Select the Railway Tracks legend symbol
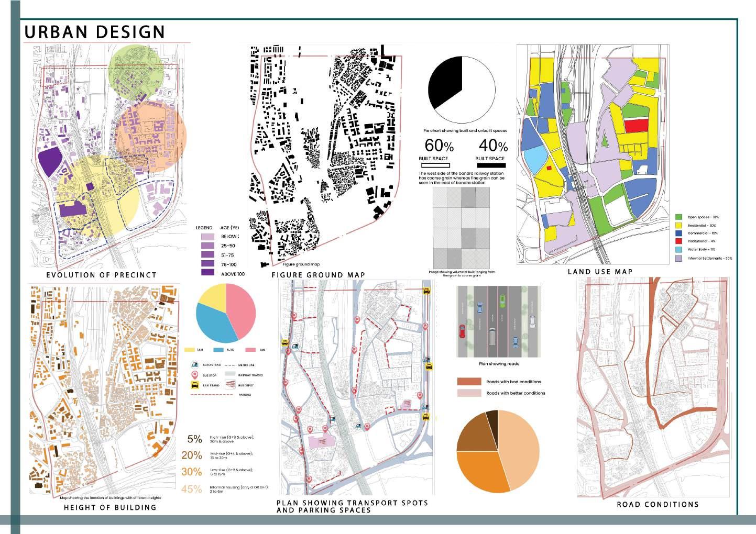756x534 pixels. [230, 374]
